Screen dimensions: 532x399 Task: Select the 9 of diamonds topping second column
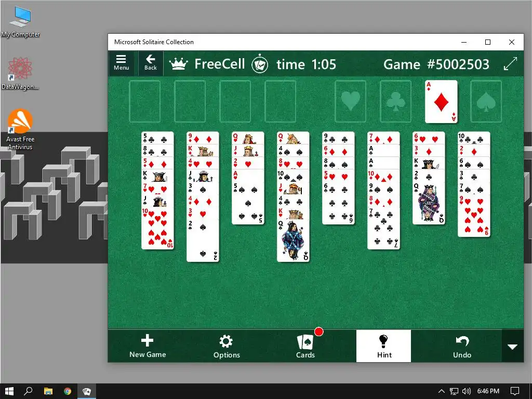tap(203, 138)
